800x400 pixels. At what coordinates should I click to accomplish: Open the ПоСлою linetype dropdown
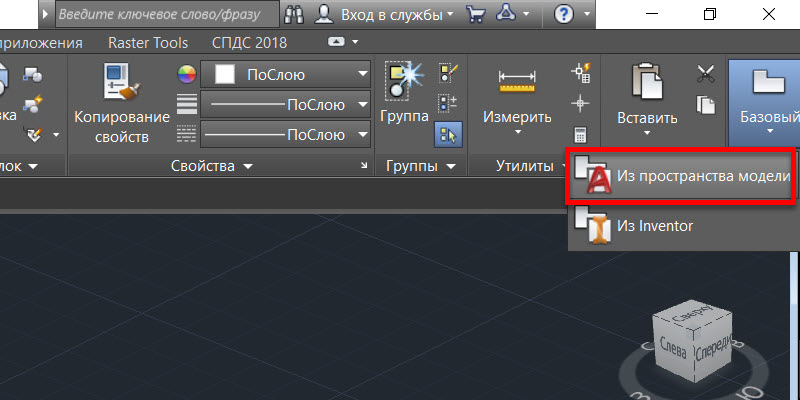tap(285, 135)
